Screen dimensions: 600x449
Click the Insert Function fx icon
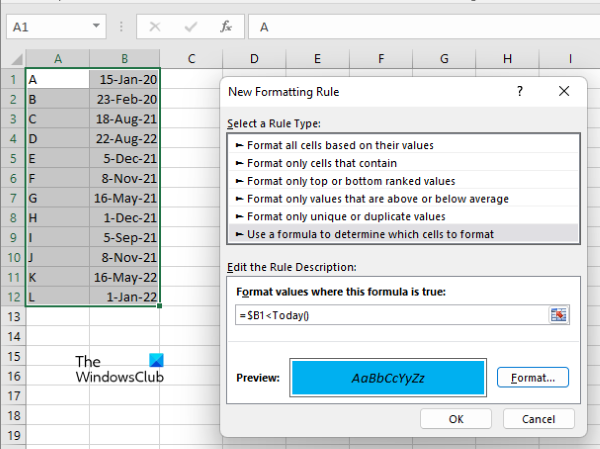[227, 27]
